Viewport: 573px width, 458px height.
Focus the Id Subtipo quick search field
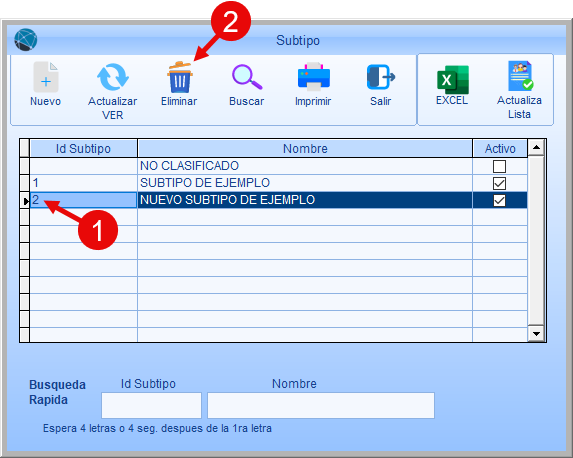tap(151, 405)
